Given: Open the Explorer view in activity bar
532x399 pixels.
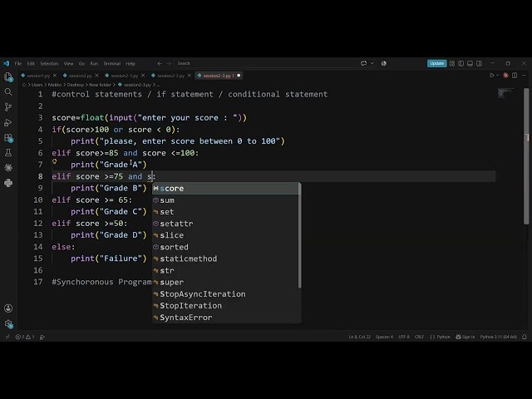Looking at the screenshot, I should point(8,77).
